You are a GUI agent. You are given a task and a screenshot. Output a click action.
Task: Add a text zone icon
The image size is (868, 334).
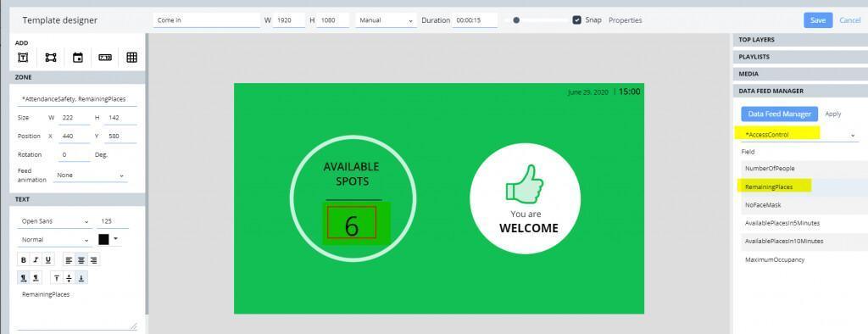23,58
